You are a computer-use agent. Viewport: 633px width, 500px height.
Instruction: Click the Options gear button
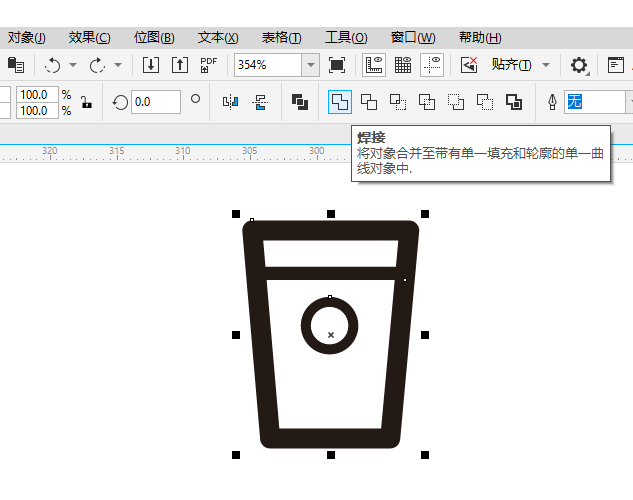click(579, 65)
